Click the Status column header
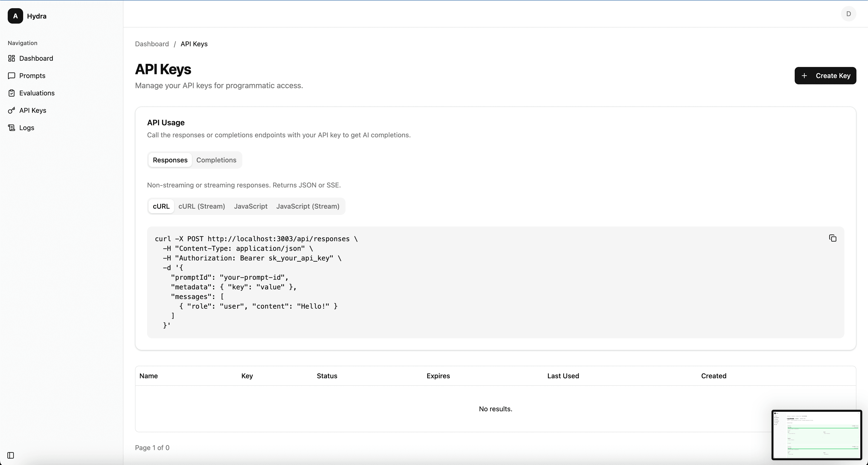The width and height of the screenshot is (868, 465). tap(327, 376)
